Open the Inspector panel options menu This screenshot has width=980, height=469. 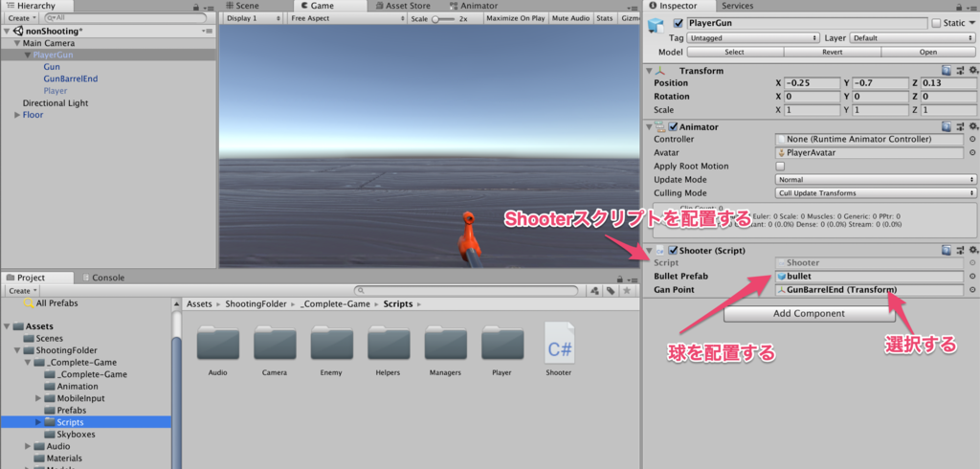(970, 7)
